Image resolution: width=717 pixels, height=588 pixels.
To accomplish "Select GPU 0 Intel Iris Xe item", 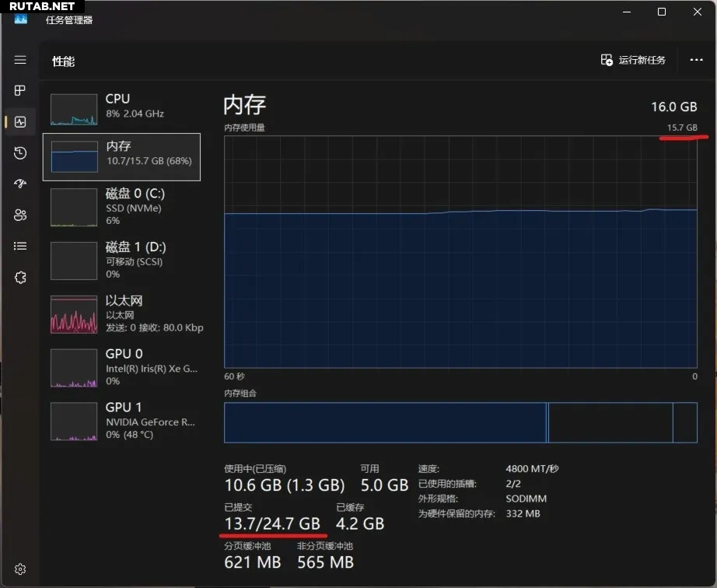I will pyautogui.click(x=121, y=367).
